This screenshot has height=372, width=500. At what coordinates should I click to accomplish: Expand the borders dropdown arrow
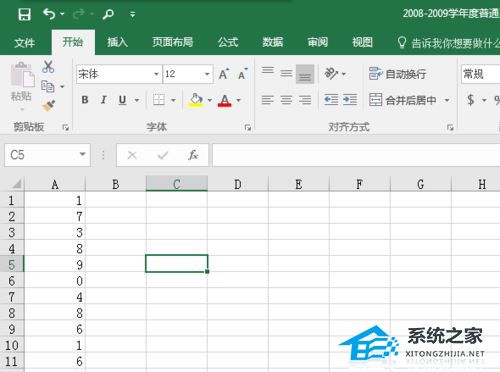(x=173, y=100)
